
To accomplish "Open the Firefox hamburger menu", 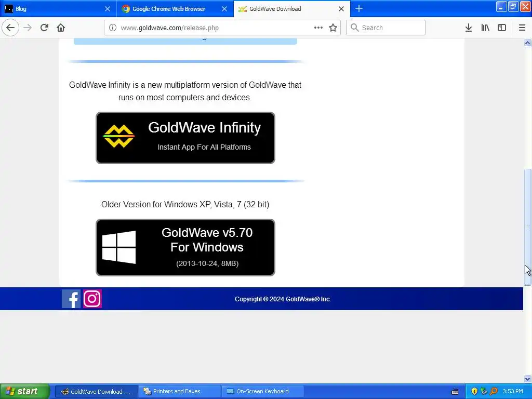I will (522, 28).
